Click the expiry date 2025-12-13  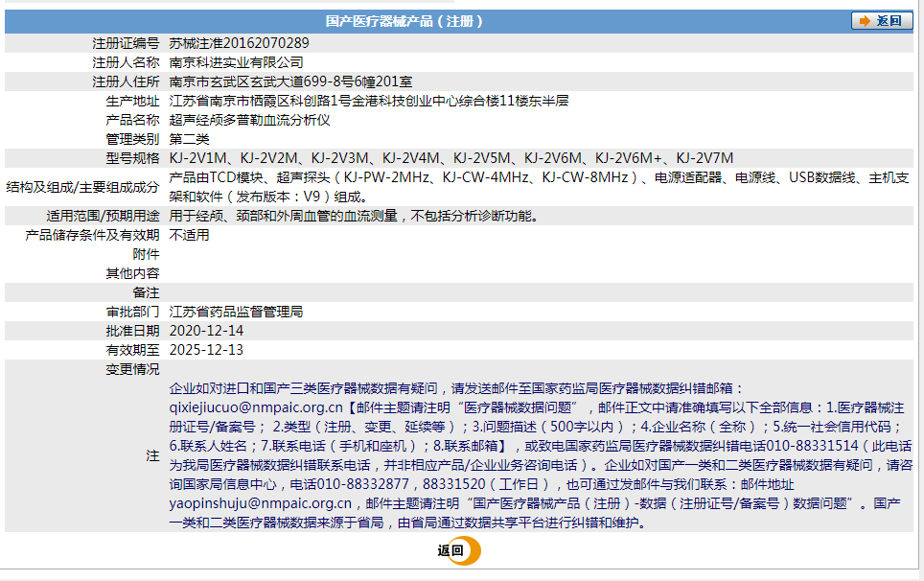pyautogui.click(x=206, y=350)
